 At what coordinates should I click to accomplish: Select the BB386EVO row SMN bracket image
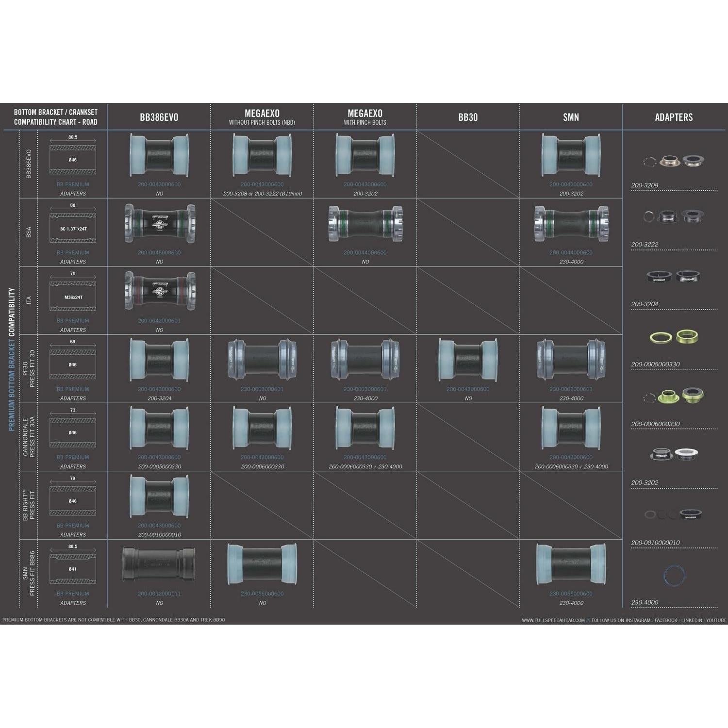tap(571, 155)
